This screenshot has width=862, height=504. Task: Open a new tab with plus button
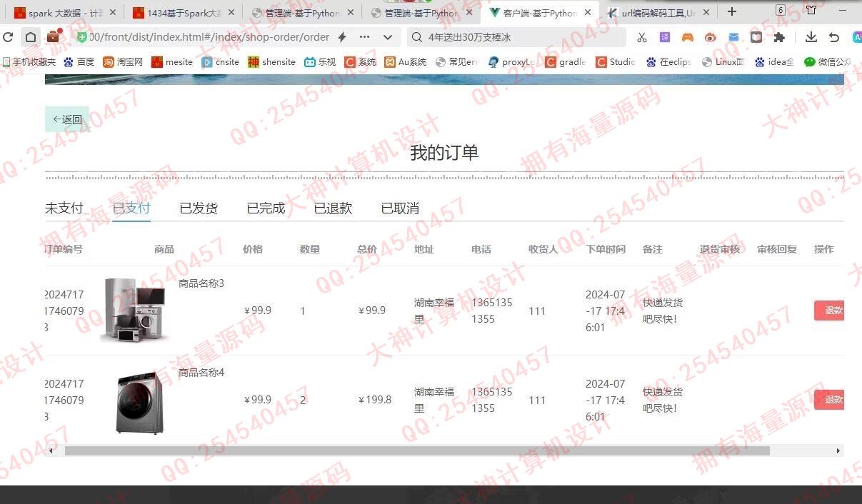click(x=732, y=11)
